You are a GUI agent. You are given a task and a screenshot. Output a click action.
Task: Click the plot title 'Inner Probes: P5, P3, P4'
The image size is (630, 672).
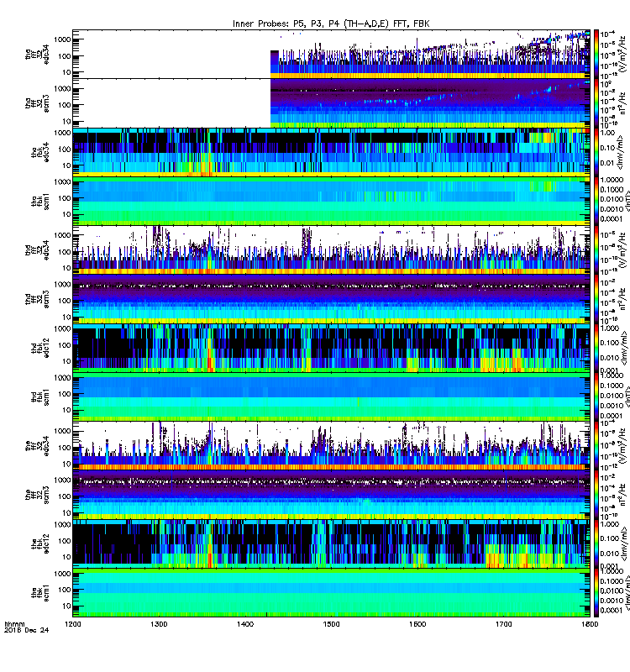[331, 24]
